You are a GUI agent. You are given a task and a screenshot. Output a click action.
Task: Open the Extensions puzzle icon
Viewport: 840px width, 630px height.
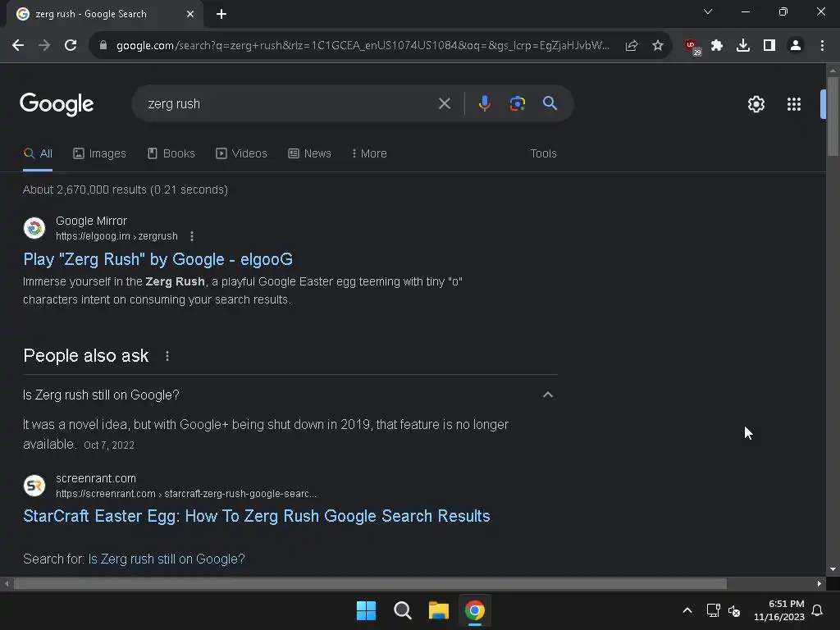coord(717,46)
